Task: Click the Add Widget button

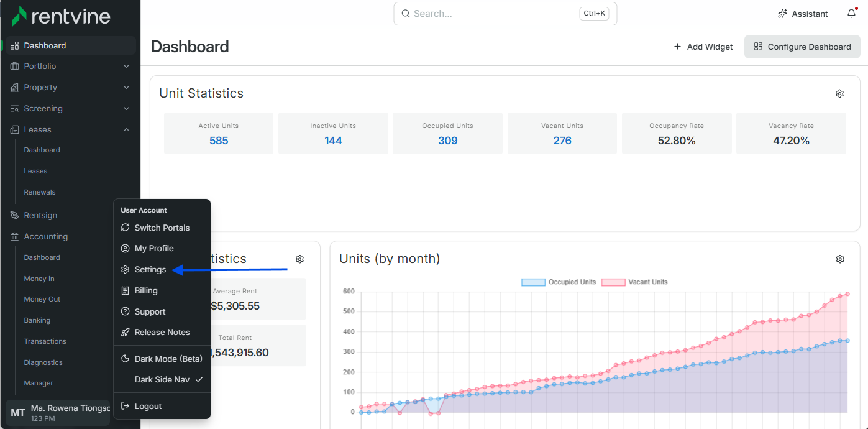Action: [x=703, y=47]
